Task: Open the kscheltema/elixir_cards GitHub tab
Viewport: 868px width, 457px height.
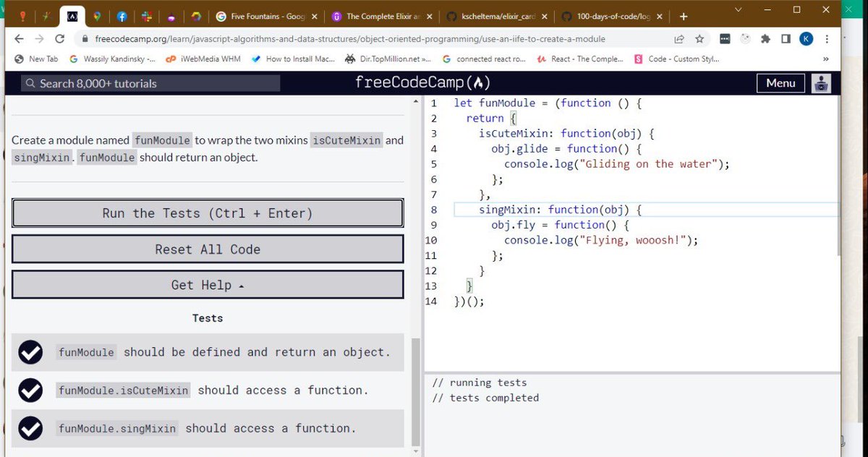Action: [497, 16]
